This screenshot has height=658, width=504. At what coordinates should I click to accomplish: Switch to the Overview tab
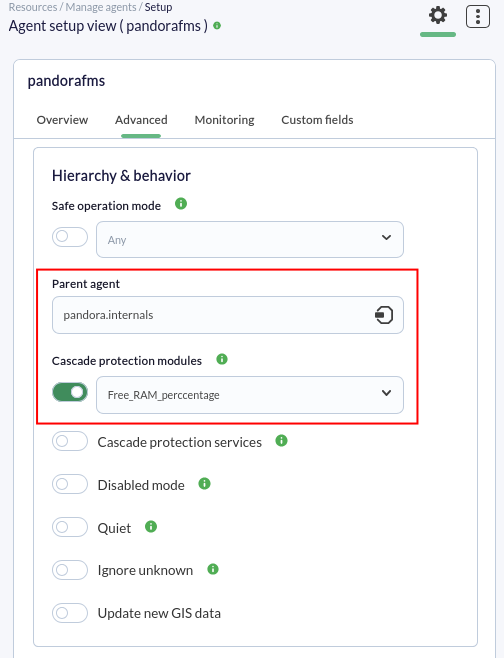(62, 120)
